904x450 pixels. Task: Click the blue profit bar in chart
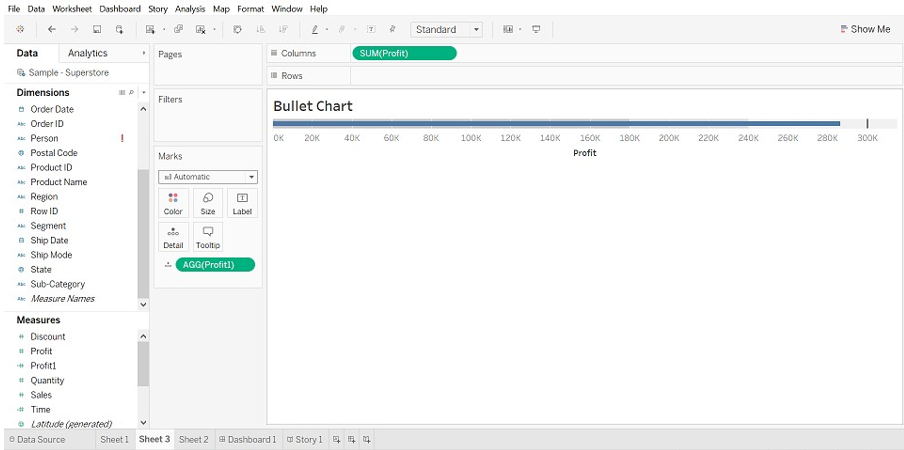(556, 123)
